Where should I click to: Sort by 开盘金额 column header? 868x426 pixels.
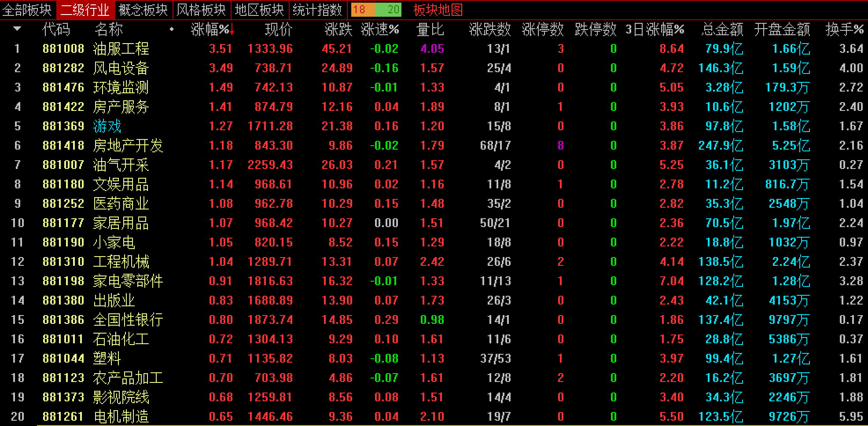(782, 29)
